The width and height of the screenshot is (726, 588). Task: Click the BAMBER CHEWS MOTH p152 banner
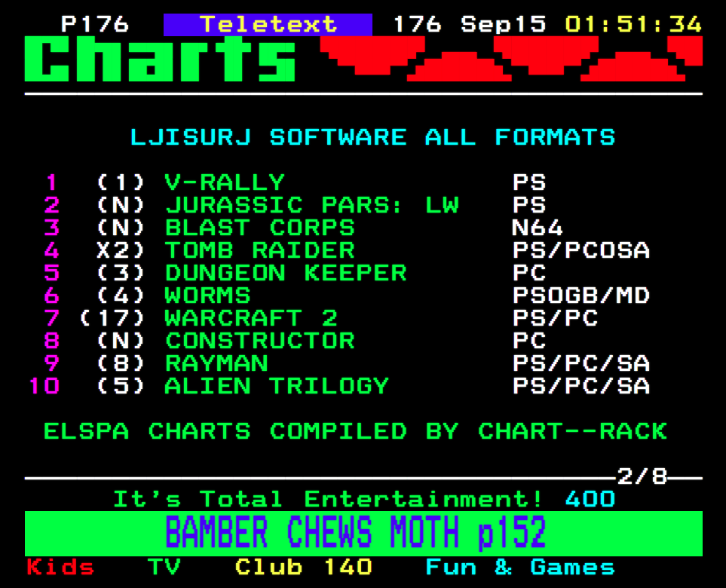[363, 534]
